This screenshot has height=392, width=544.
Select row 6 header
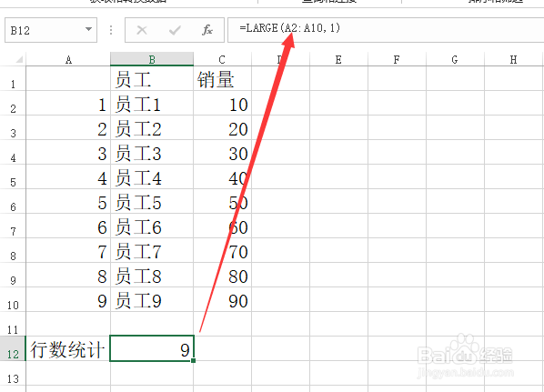(13, 201)
